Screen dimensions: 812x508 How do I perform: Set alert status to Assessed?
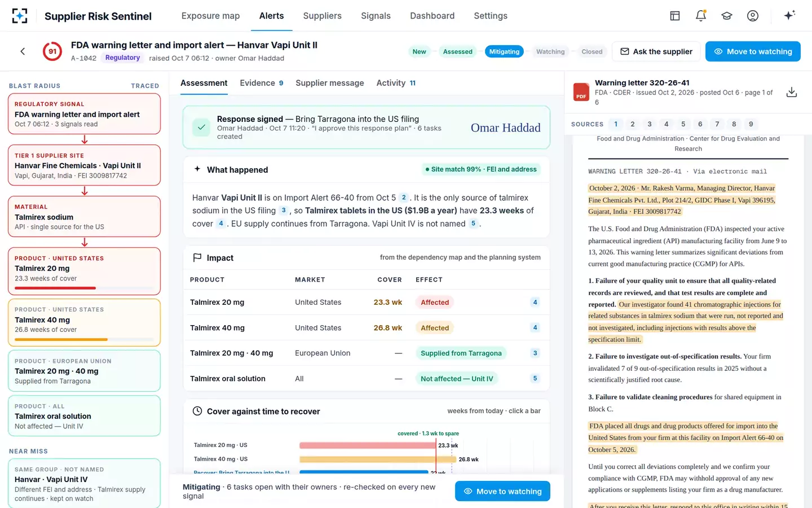pos(457,51)
